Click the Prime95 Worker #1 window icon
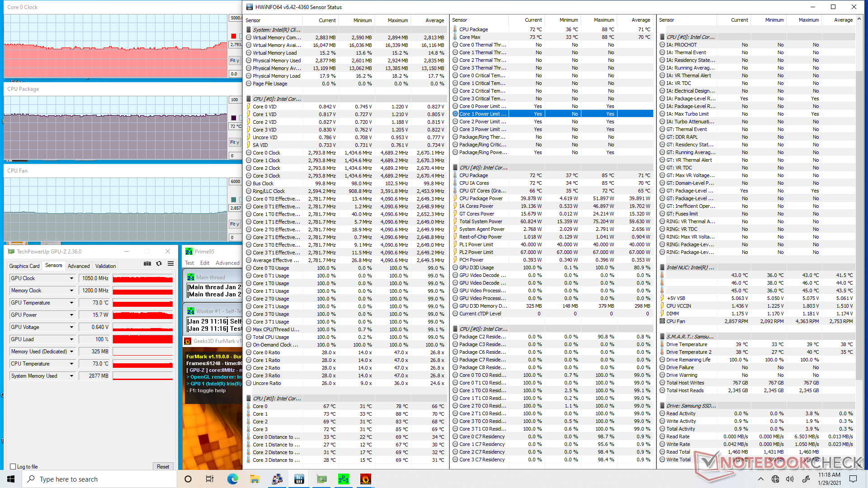 [191, 311]
